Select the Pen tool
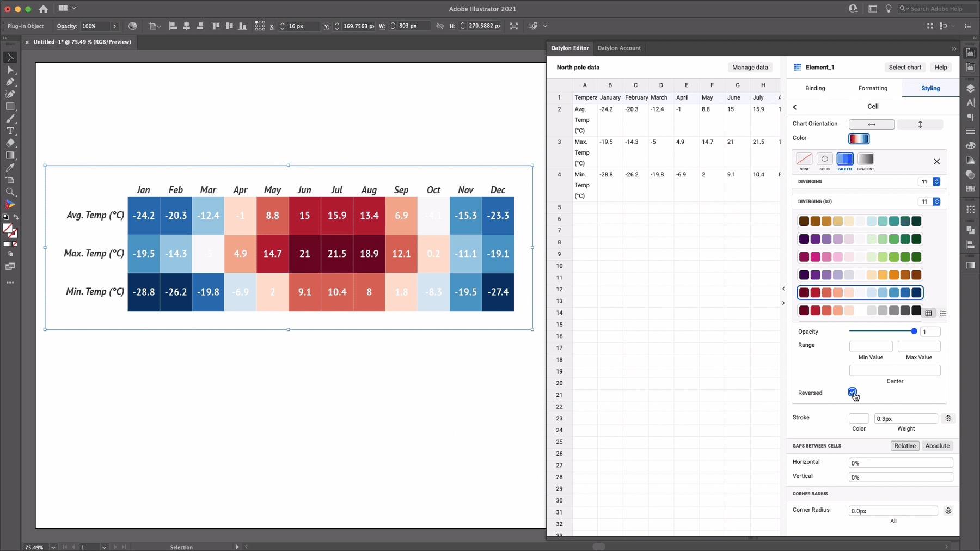 [x=10, y=82]
